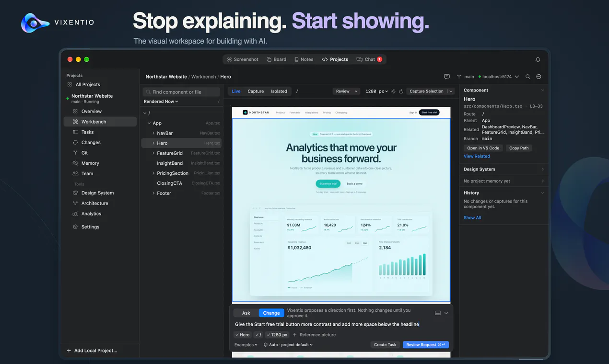609x364 pixels.
Task: Click the Vixentio logo
Action: tap(35, 23)
